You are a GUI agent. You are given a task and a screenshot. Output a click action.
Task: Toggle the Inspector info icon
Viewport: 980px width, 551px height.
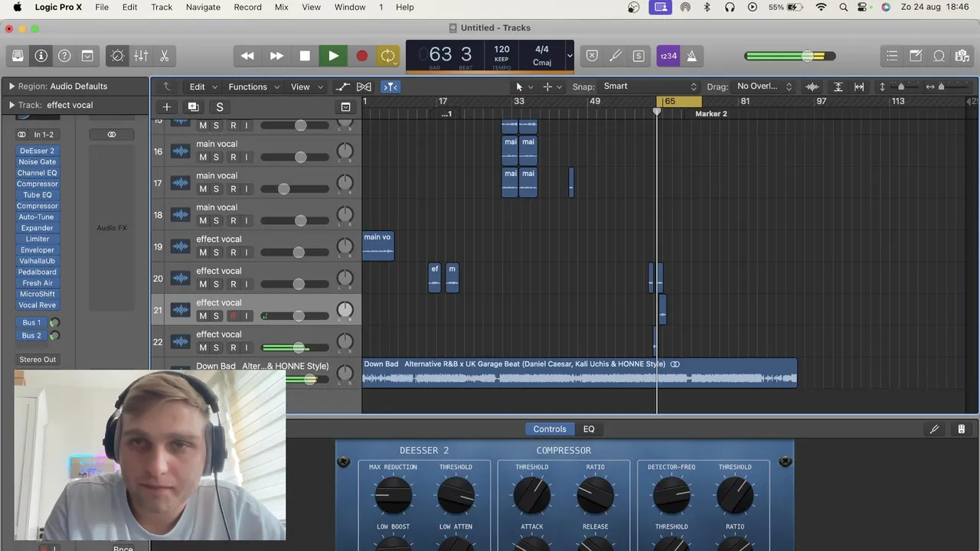click(x=41, y=56)
